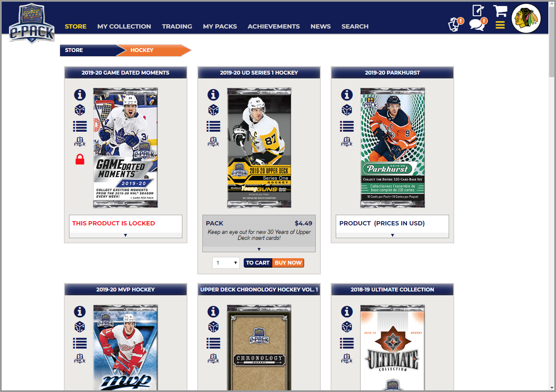This screenshot has height=392, width=556.
Task: Show info for 2019-20 Parkhurst
Action: pyautogui.click(x=347, y=95)
